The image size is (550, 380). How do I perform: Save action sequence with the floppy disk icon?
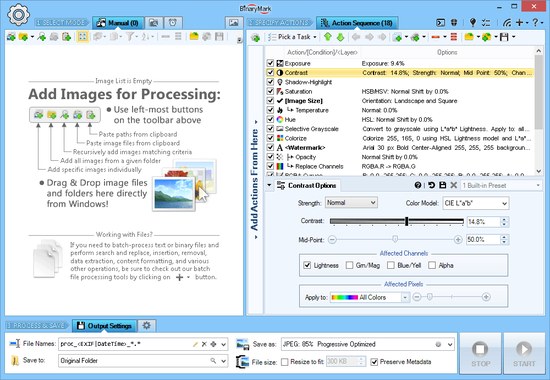point(504,37)
